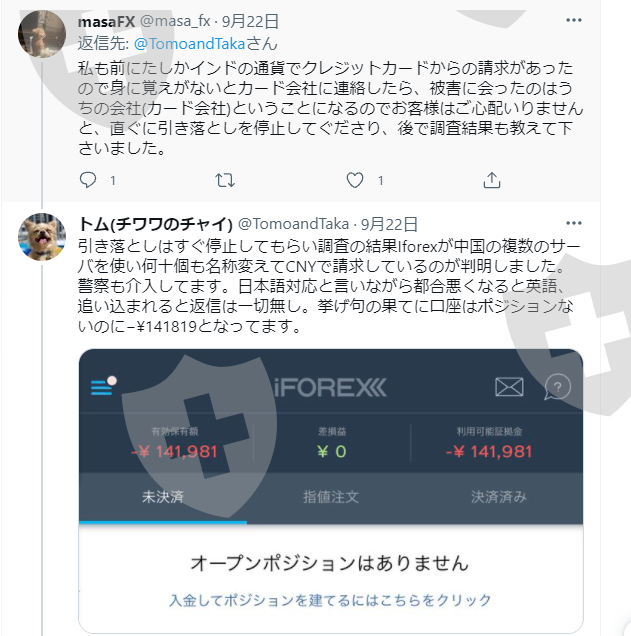Switch to the 指値注文 tab
Screen dimensions: 631x636
tap(331, 497)
